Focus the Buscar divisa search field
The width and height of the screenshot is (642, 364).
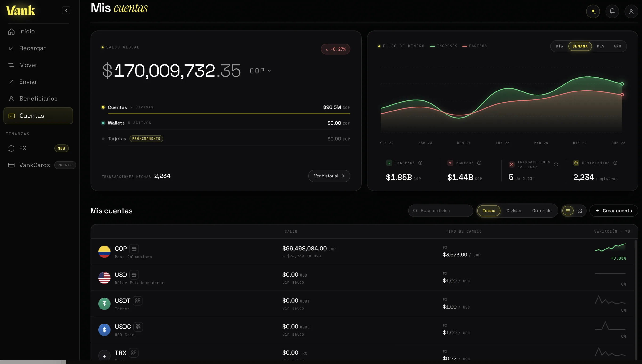pos(441,211)
